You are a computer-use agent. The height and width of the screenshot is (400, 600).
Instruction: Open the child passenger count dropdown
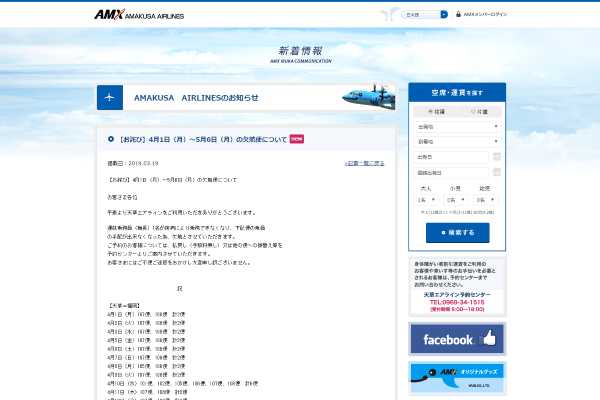click(x=455, y=200)
